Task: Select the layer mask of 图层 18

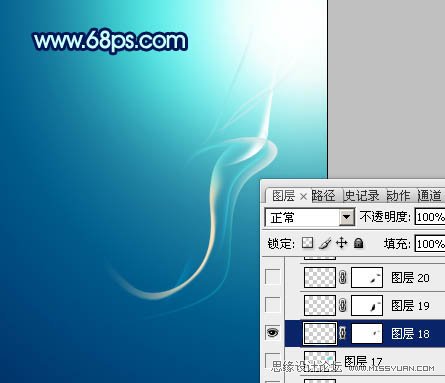Action: [x=367, y=333]
